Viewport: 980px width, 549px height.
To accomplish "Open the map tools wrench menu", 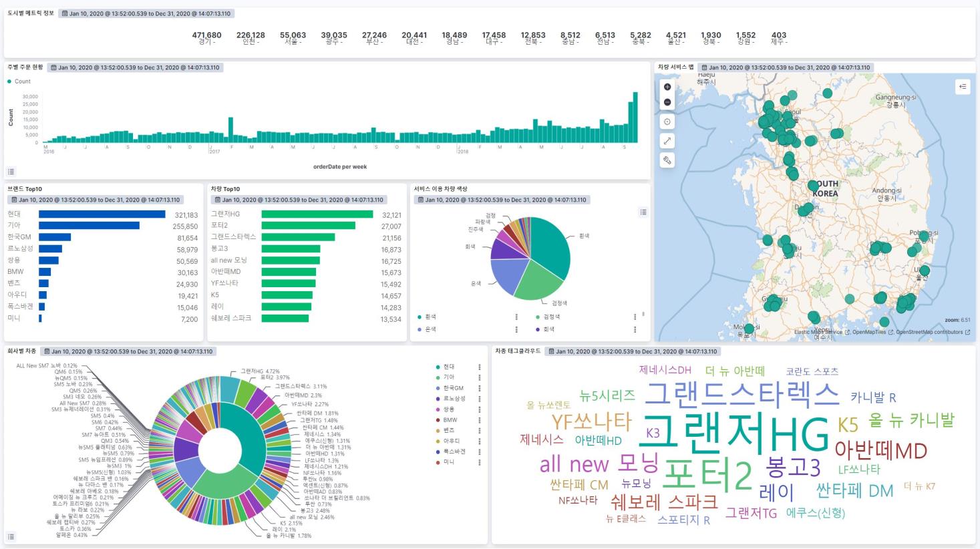I will pos(667,160).
